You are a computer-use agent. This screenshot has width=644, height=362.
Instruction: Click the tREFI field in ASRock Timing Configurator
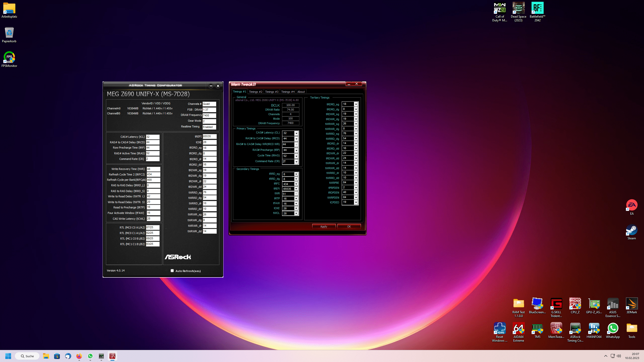[209, 137]
